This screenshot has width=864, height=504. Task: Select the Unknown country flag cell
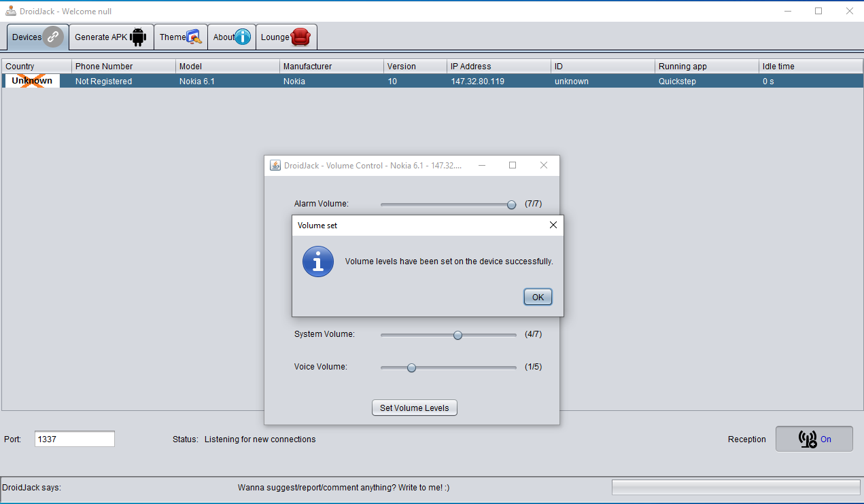[32, 81]
